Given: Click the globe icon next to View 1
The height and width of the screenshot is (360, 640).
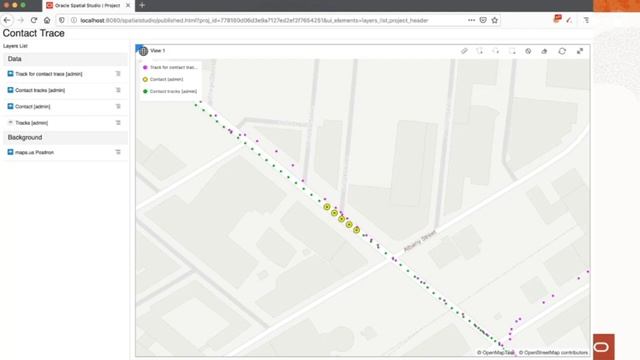Looking at the screenshot, I should tap(143, 51).
